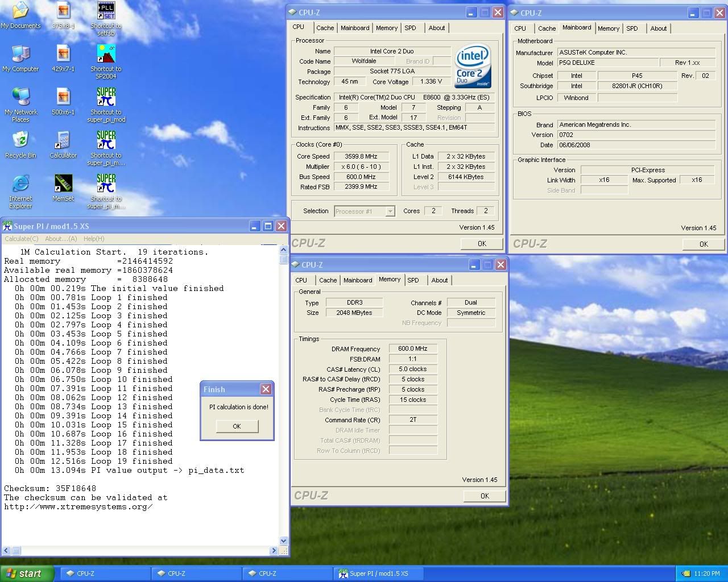Switch to Cache tab in CPU-Z CPU window
Image resolution: width=728 pixels, height=582 pixels.
coord(325,28)
